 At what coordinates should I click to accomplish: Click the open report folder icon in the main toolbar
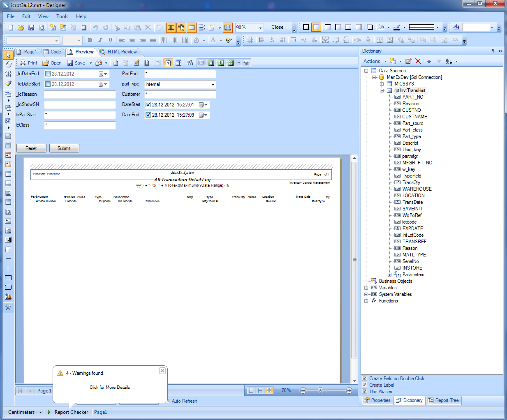[x=21, y=28]
